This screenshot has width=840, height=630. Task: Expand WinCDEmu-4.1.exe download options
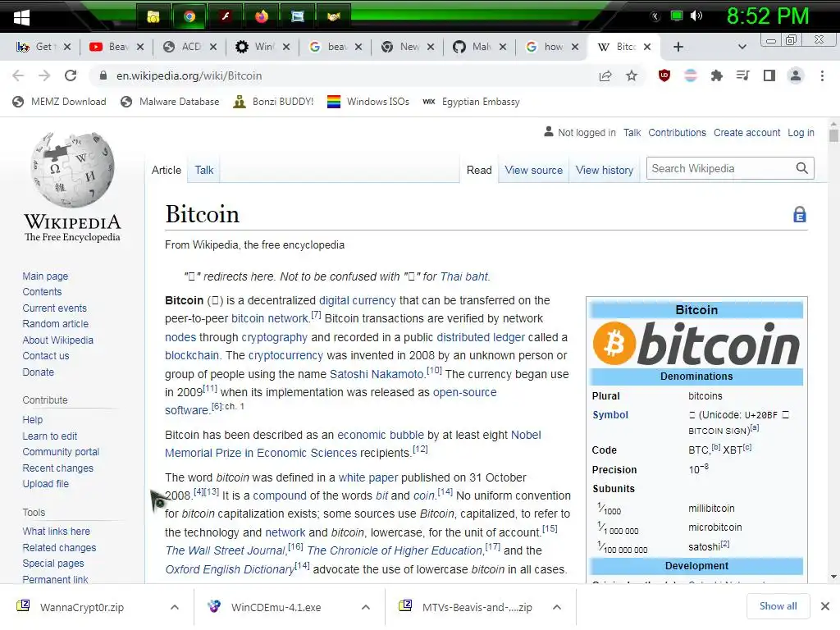coord(366,607)
